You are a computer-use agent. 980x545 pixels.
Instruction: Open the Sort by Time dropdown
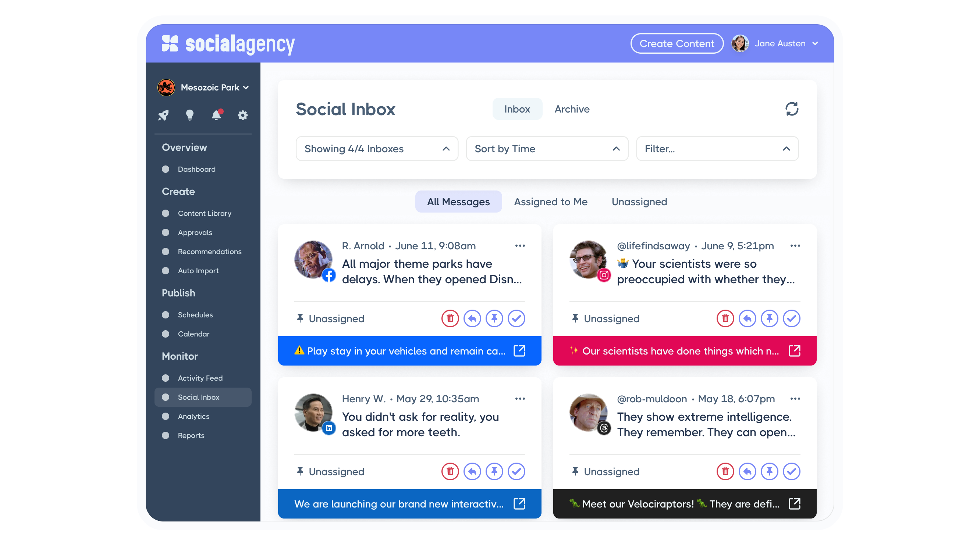pos(547,149)
